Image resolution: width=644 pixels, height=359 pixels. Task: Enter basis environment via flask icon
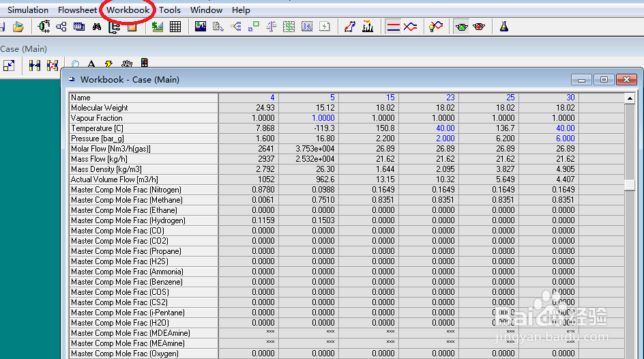(x=504, y=27)
